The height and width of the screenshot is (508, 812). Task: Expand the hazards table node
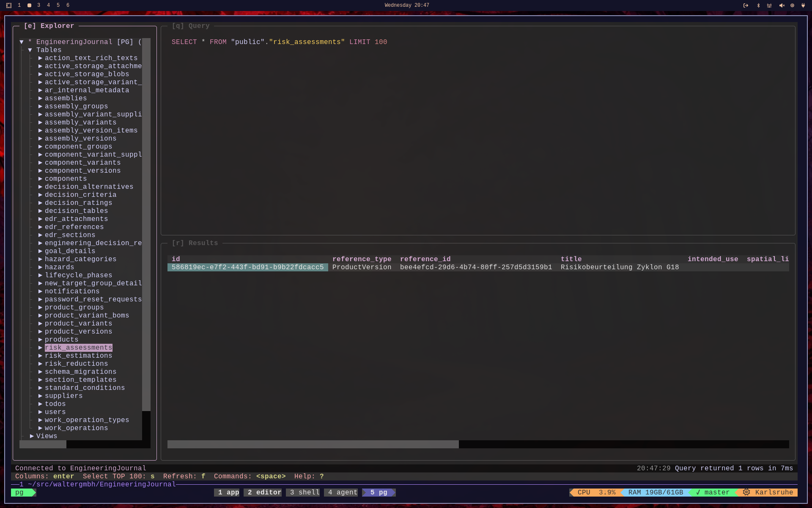(x=41, y=267)
